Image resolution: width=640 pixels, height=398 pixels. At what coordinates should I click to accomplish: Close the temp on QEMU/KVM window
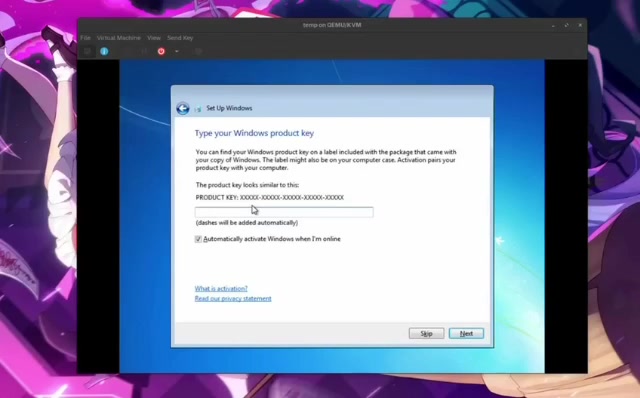(x=580, y=25)
